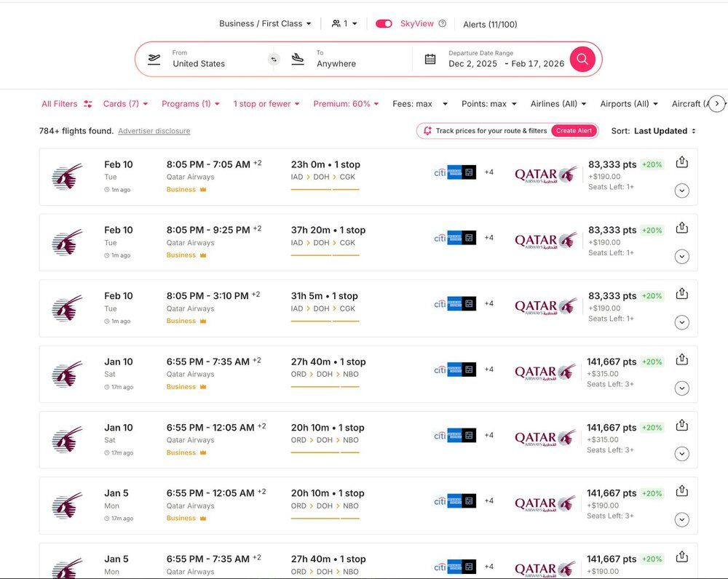Click the magnifying glass search button

[582, 59]
